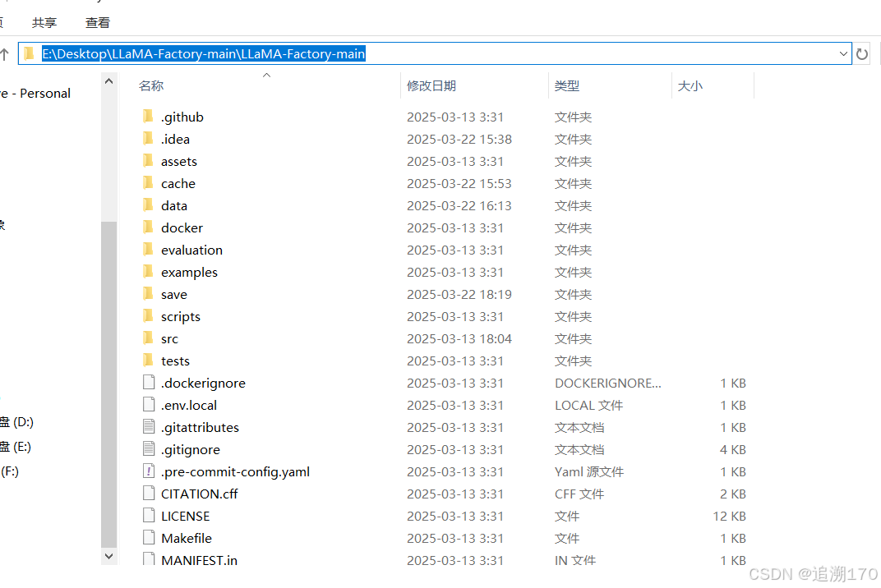Select the LICENSE file name
881x588 pixels.
186,516
